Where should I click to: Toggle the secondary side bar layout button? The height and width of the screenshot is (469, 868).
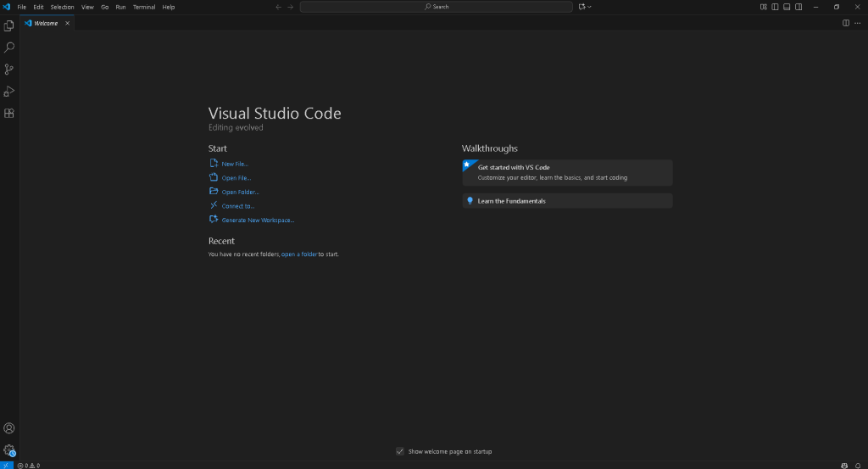pyautogui.click(x=798, y=7)
